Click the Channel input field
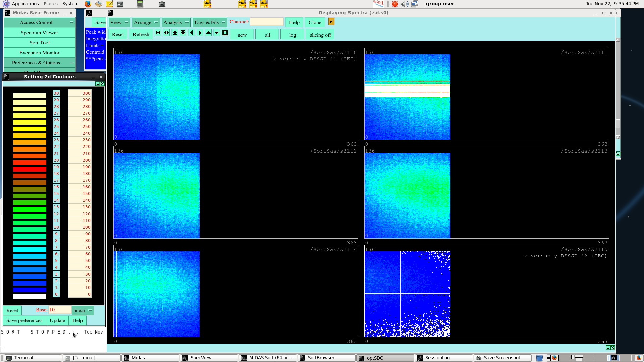The height and width of the screenshot is (362, 644). point(267,22)
